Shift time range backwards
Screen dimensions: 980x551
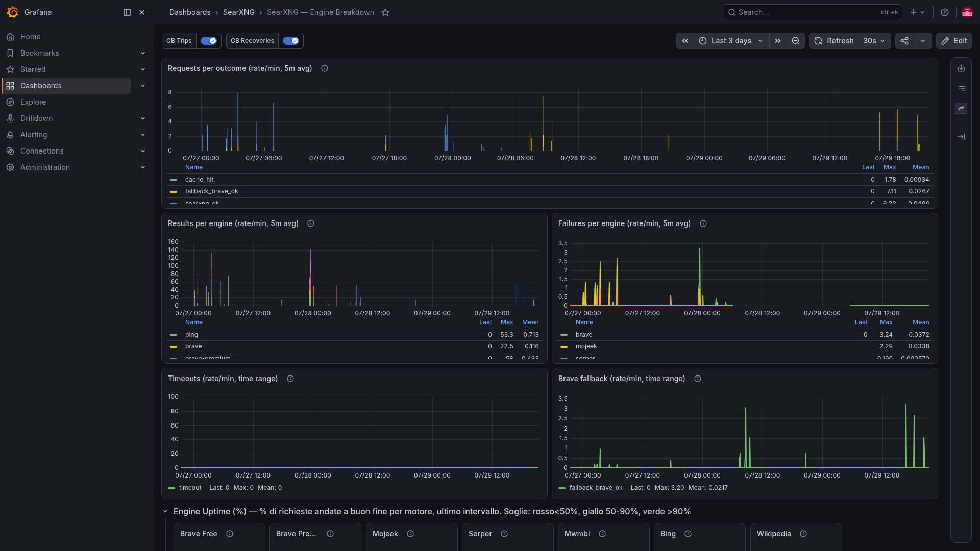[685, 41]
